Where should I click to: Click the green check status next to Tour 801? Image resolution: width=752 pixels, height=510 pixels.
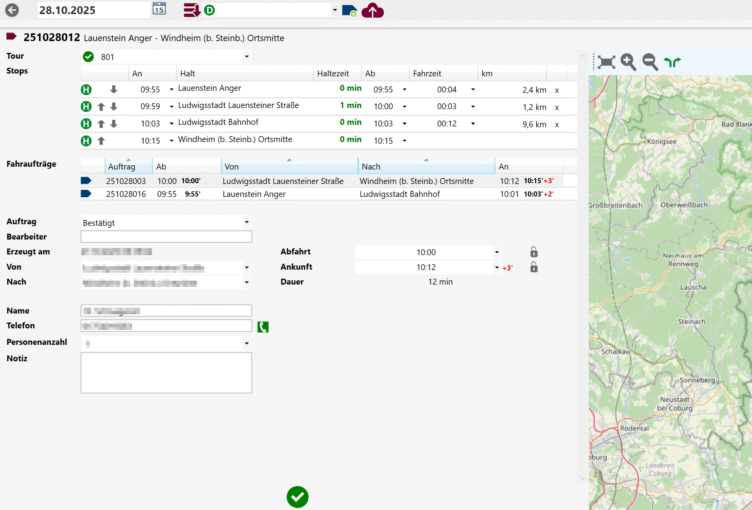tap(88, 57)
